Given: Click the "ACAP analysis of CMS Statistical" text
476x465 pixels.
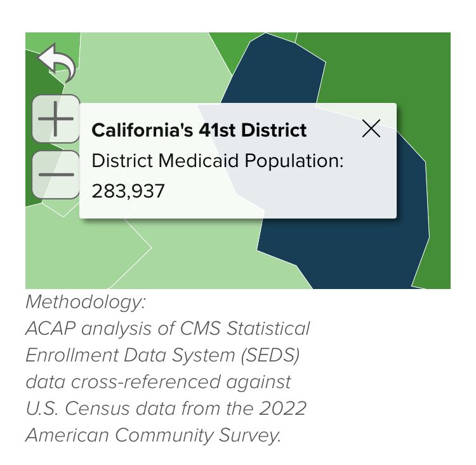Looking at the screenshot, I should pos(168,328).
